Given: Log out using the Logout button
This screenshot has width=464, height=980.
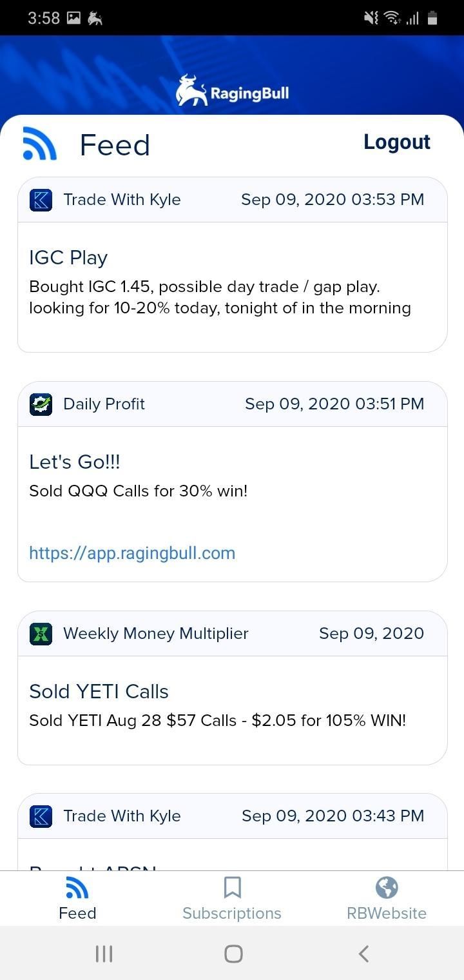Looking at the screenshot, I should pos(397,142).
